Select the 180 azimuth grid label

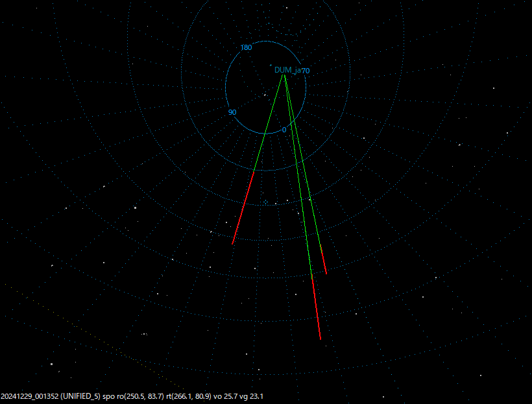pos(247,46)
